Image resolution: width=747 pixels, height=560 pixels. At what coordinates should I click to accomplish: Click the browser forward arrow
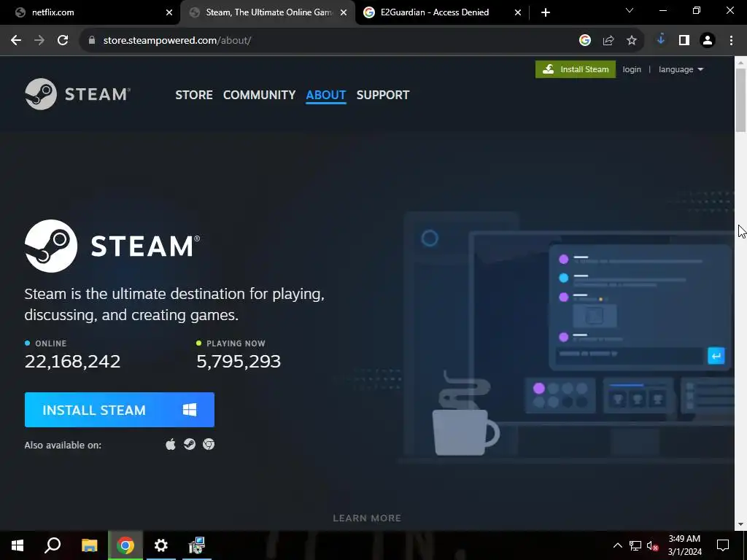pyautogui.click(x=39, y=41)
